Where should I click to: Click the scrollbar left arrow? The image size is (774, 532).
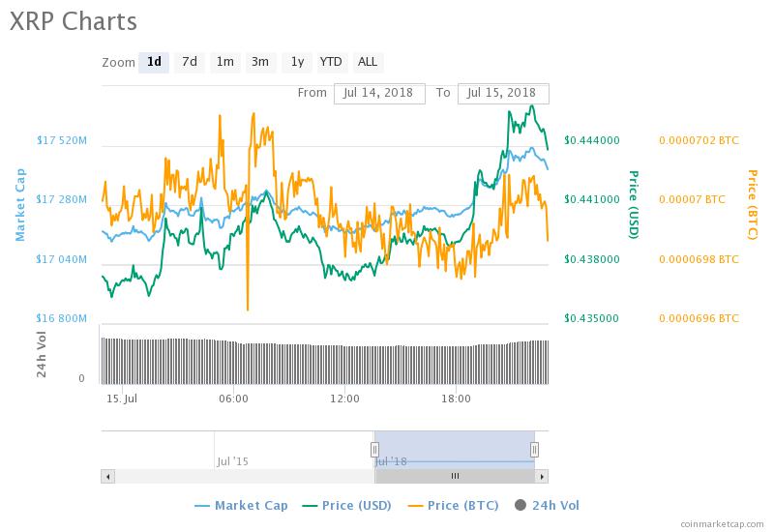point(108,476)
